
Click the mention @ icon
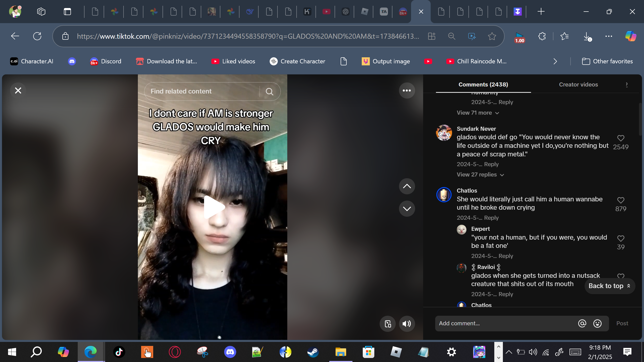582,324
